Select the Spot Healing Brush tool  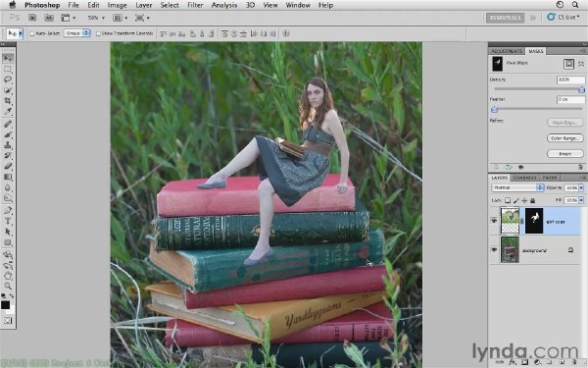pyautogui.click(x=8, y=124)
